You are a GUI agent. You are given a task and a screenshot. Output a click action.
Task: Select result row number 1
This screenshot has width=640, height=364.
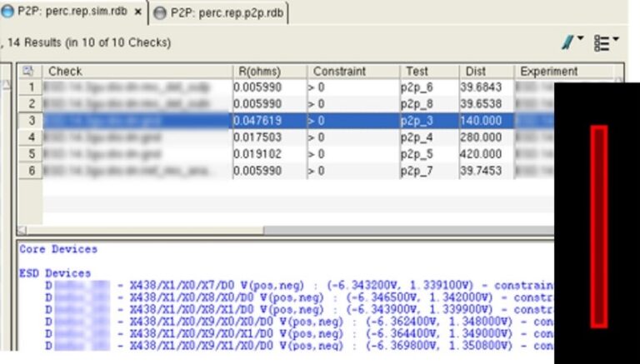point(30,87)
